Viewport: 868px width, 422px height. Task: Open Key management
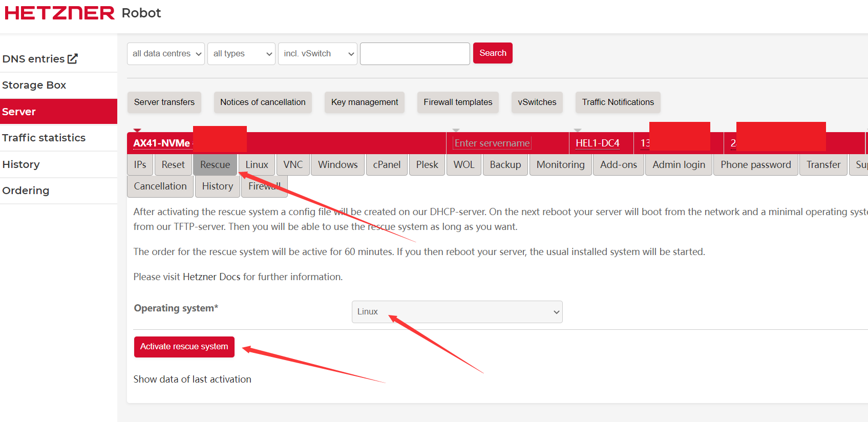[x=365, y=102]
